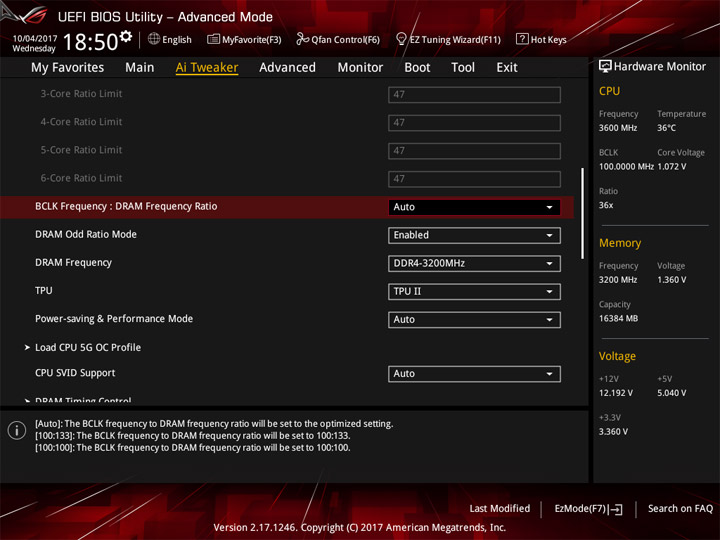Open the Monitor tab

(360, 68)
